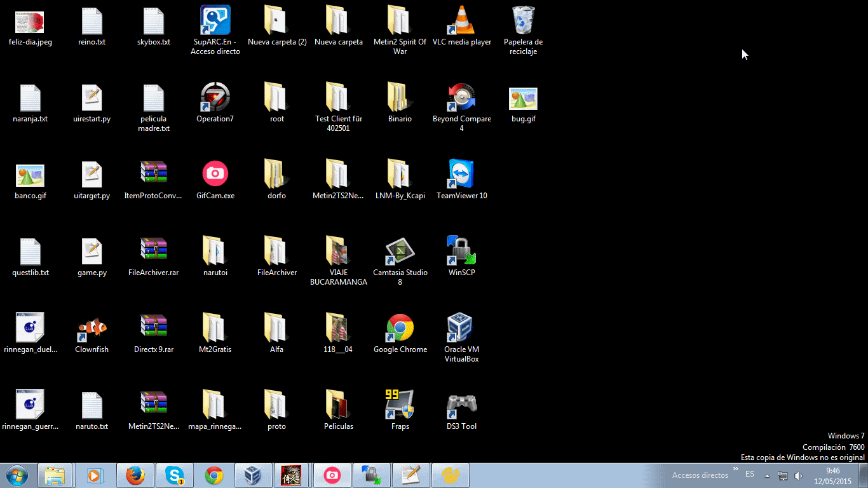The height and width of the screenshot is (488, 868).
Task: Open VirtualBox from the taskbar
Action: point(254,475)
